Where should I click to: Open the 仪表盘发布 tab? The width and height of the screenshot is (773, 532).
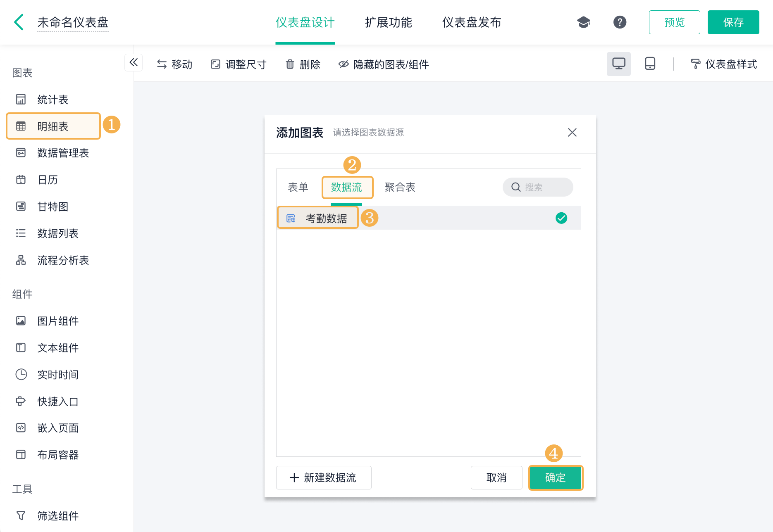pos(472,22)
